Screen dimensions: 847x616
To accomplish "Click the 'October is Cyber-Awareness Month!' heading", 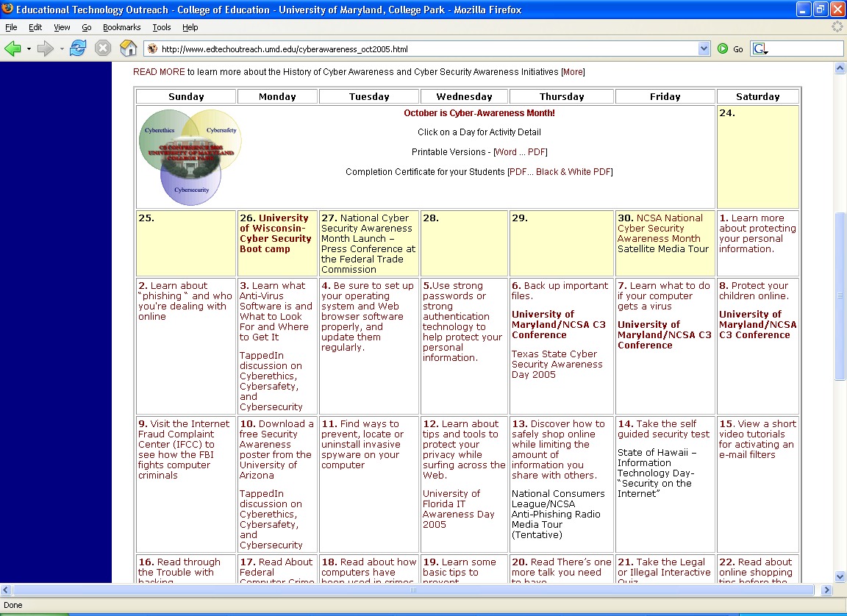I will pos(479,112).
